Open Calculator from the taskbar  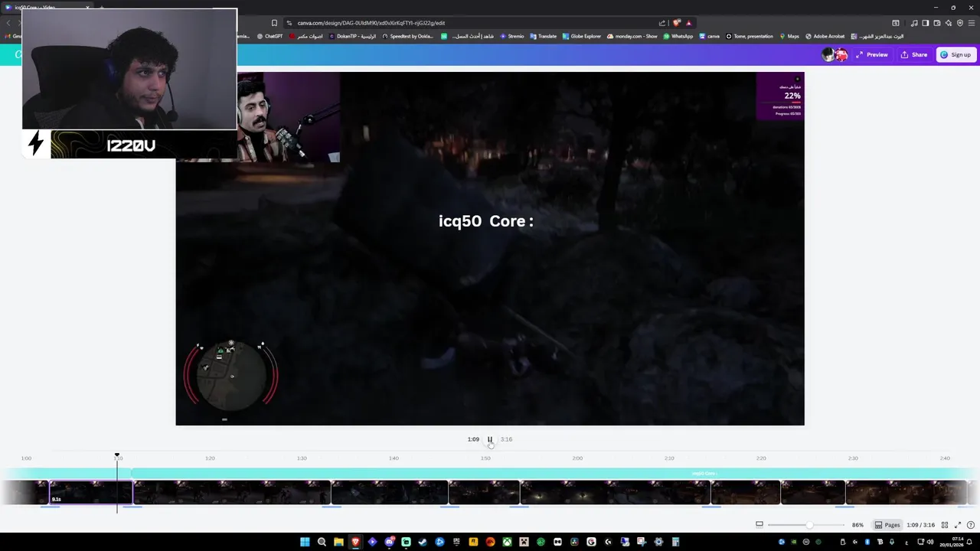point(675,542)
